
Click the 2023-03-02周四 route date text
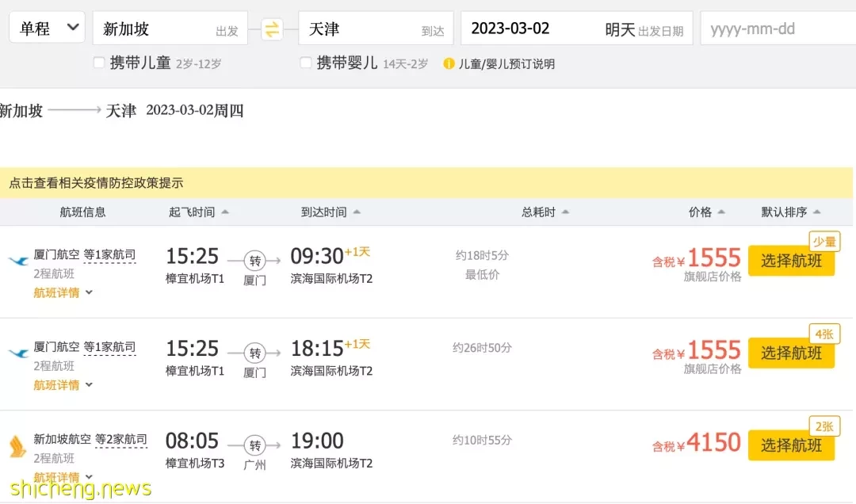(195, 110)
